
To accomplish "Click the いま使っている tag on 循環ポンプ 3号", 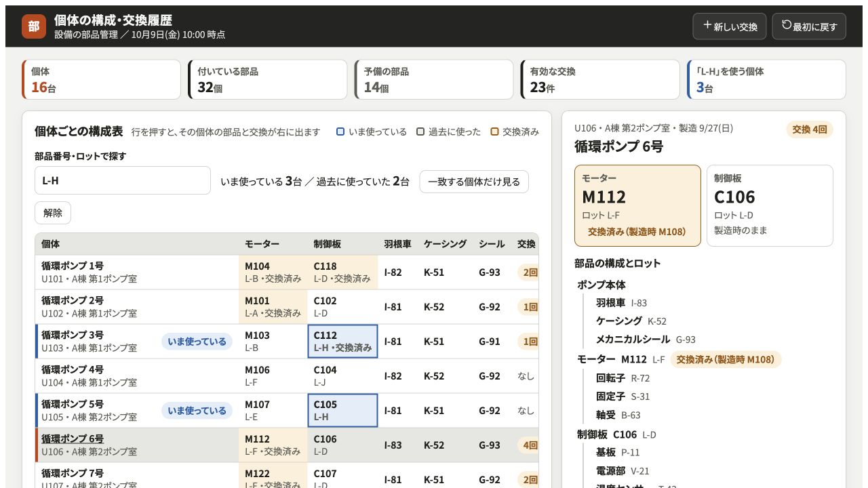I will click(x=197, y=342).
